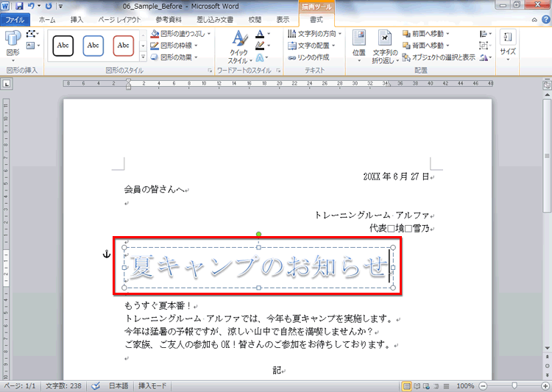Switch to the 挿入 tab

77,20
